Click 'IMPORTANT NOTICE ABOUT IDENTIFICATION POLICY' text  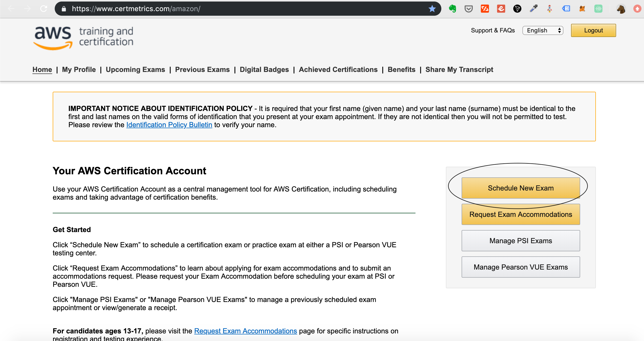tap(160, 108)
